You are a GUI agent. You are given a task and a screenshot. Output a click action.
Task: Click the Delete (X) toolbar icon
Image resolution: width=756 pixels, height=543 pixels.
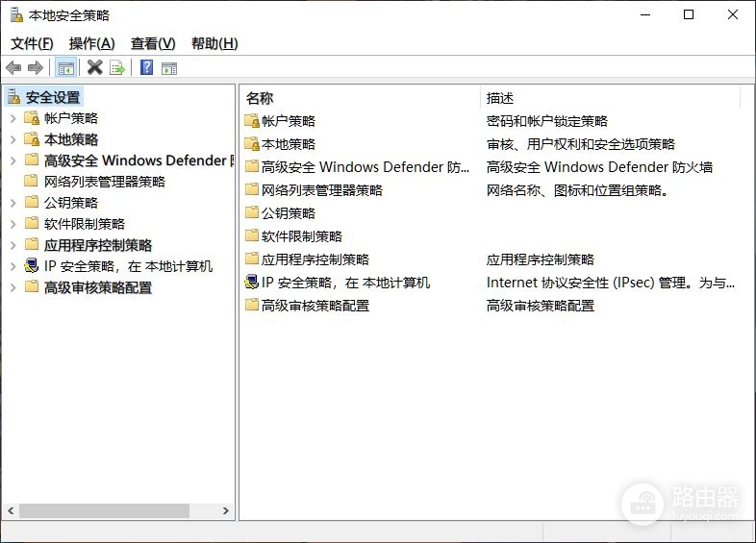95,67
